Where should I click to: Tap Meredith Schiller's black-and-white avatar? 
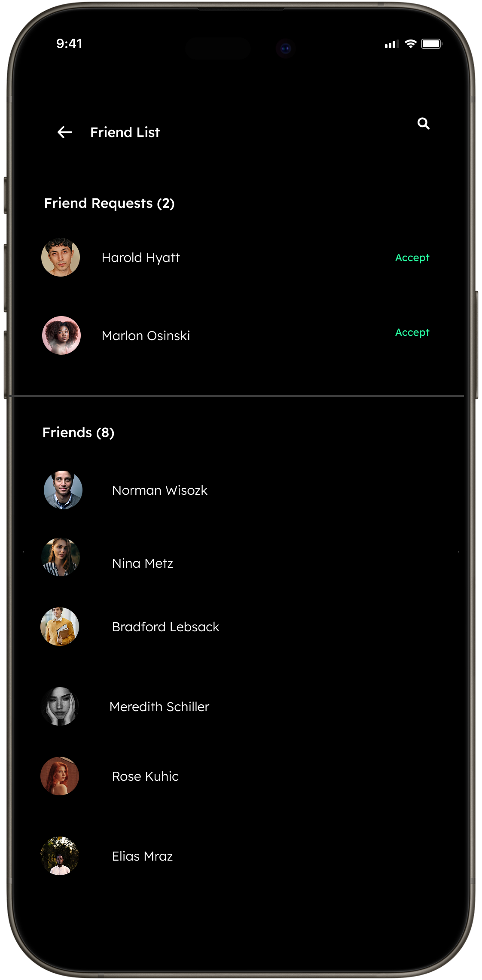tap(60, 706)
